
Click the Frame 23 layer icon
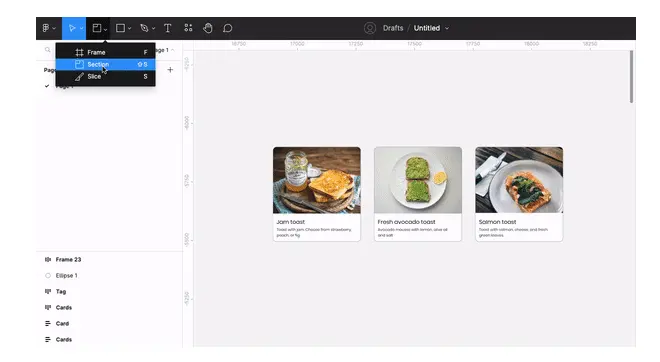click(48, 260)
